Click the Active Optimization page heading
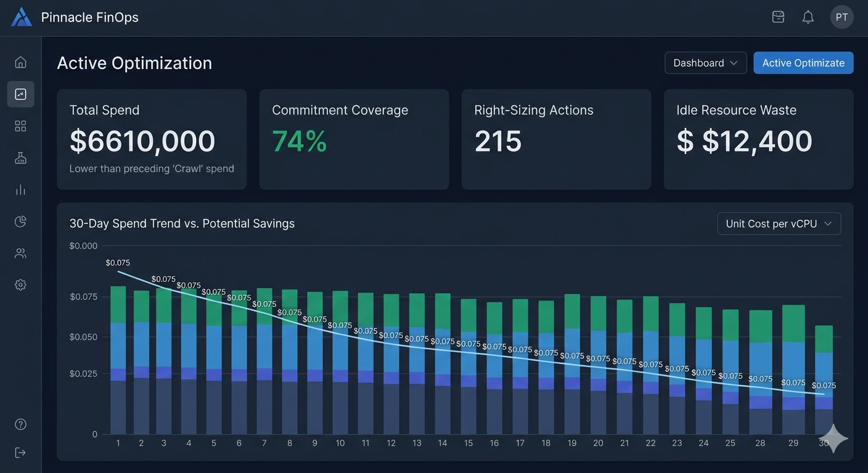 (x=134, y=63)
